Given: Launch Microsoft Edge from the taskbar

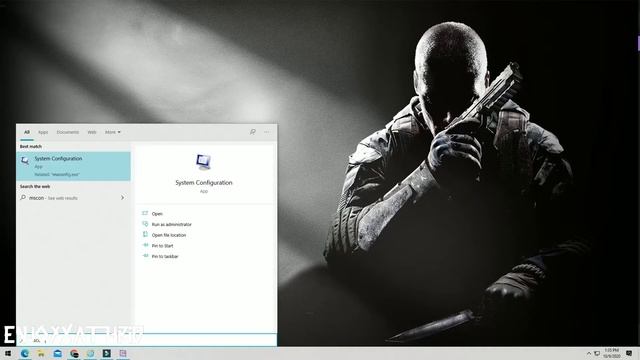Looking at the screenshot, I should point(25,353).
